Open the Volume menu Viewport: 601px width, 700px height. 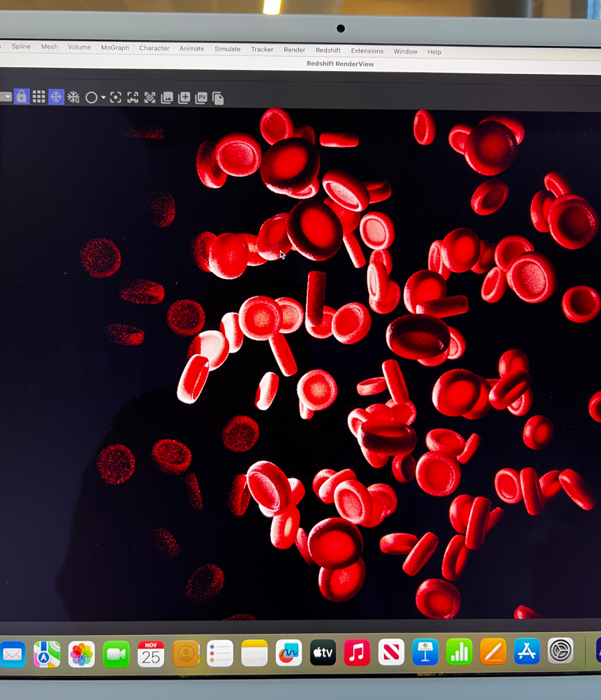point(80,47)
